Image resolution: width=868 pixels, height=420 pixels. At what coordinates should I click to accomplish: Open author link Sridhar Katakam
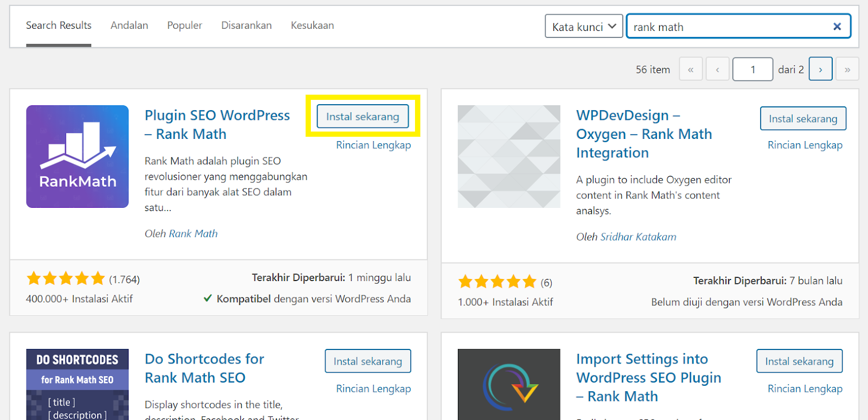[x=638, y=237]
